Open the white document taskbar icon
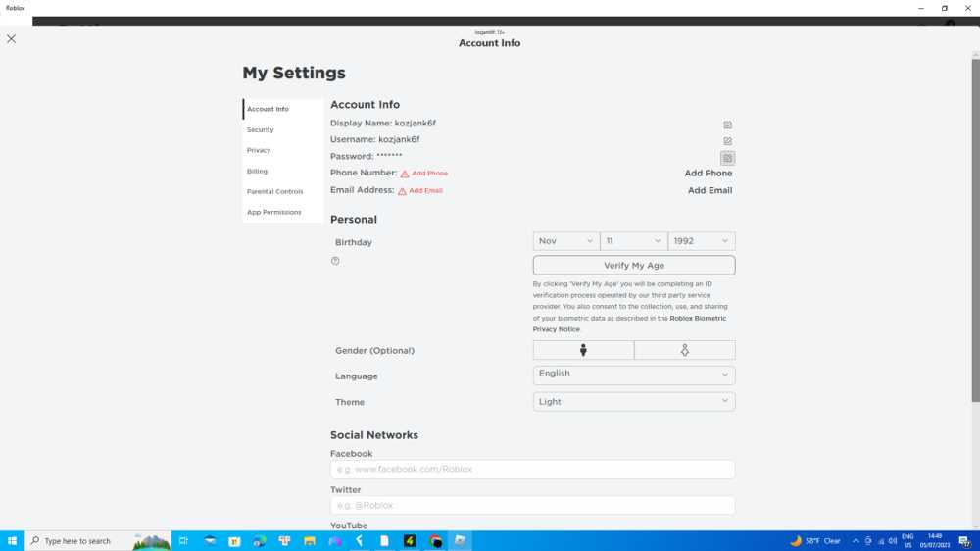980x551 pixels. coord(384,541)
